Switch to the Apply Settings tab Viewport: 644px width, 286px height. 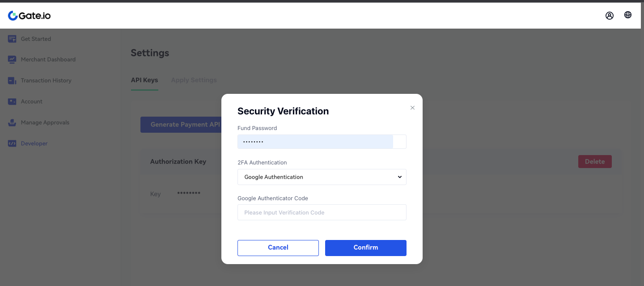point(194,80)
